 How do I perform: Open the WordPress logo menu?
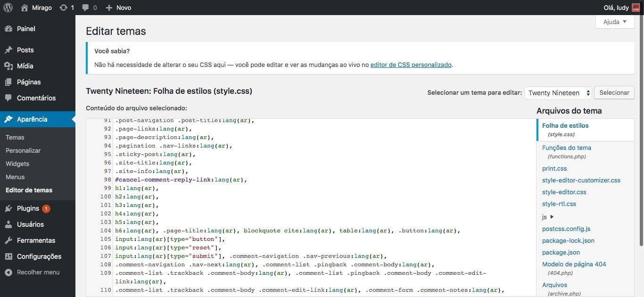(x=8, y=8)
